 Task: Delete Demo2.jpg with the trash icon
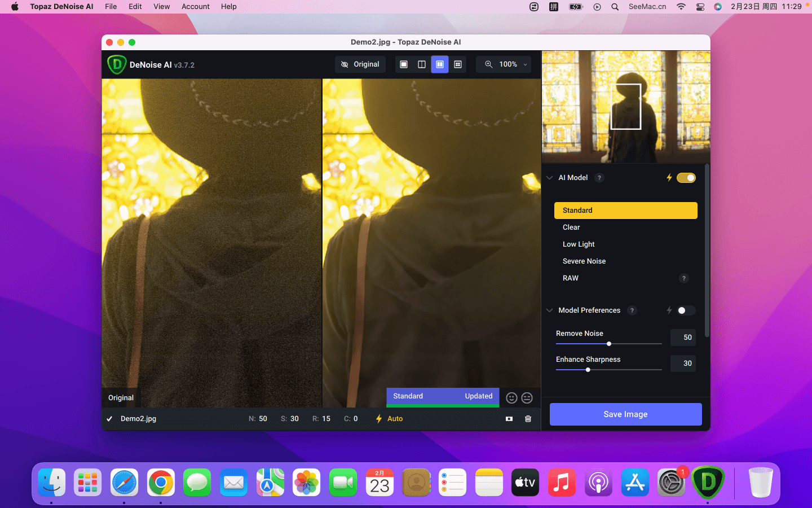528,419
